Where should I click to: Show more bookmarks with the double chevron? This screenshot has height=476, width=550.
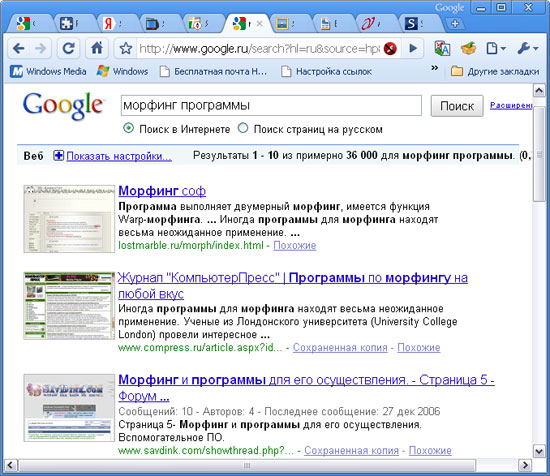(435, 68)
